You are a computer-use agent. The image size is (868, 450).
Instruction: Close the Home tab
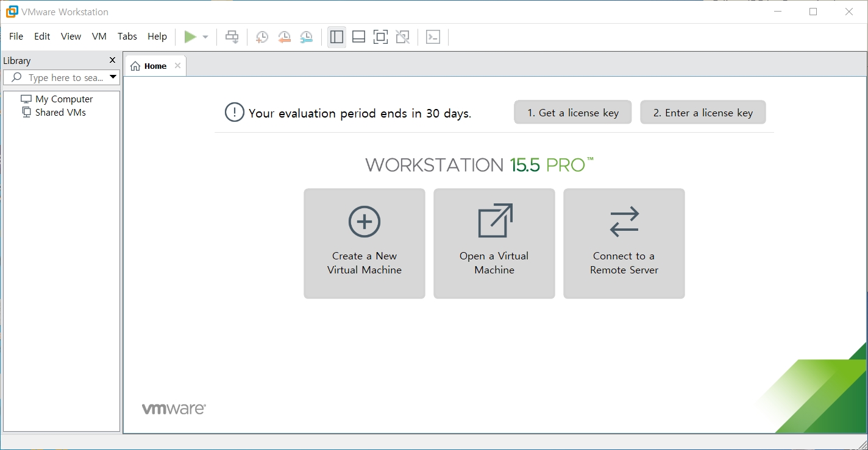tap(177, 66)
